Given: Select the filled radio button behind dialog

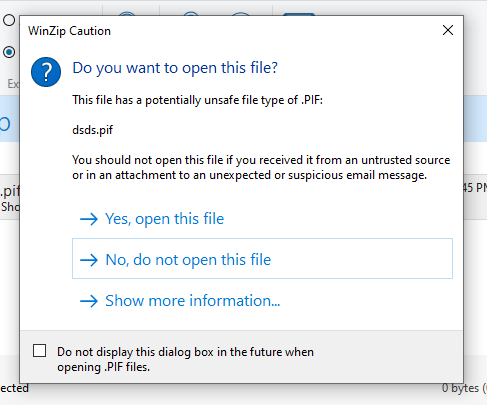Looking at the screenshot, I should tap(9, 52).
